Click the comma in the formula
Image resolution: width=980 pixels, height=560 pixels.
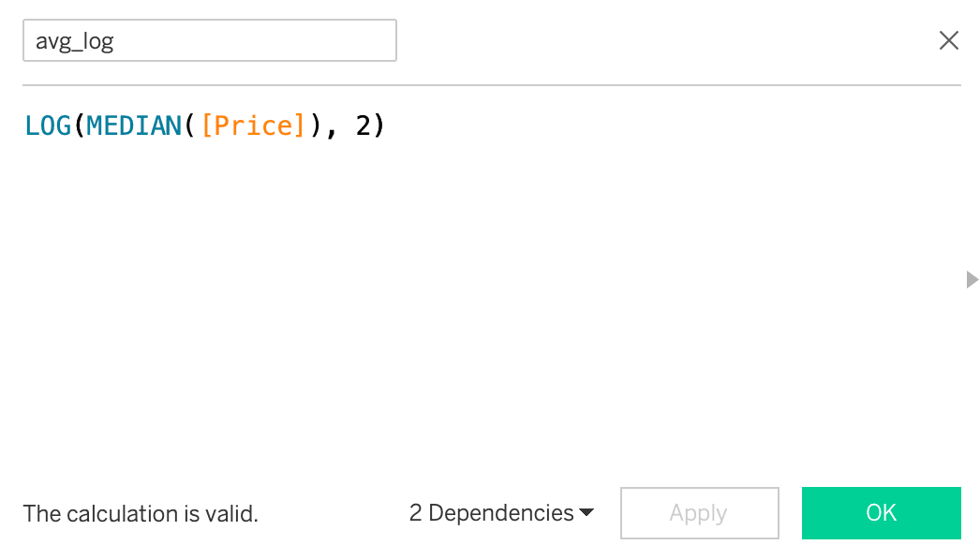pyautogui.click(x=332, y=129)
